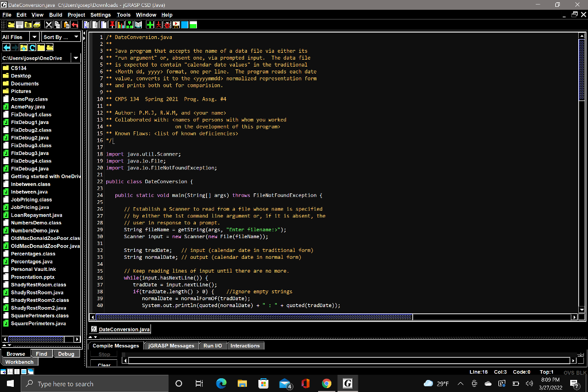Click the Print icon in toolbar
The width and height of the screenshot is (588, 392).
tap(37, 25)
